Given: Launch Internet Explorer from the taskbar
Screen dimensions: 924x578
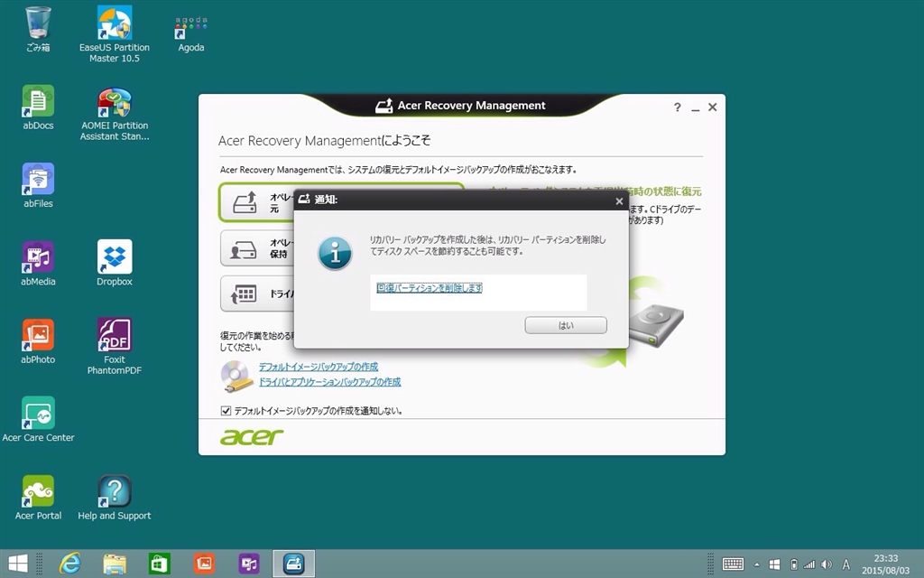Looking at the screenshot, I should point(69,564).
